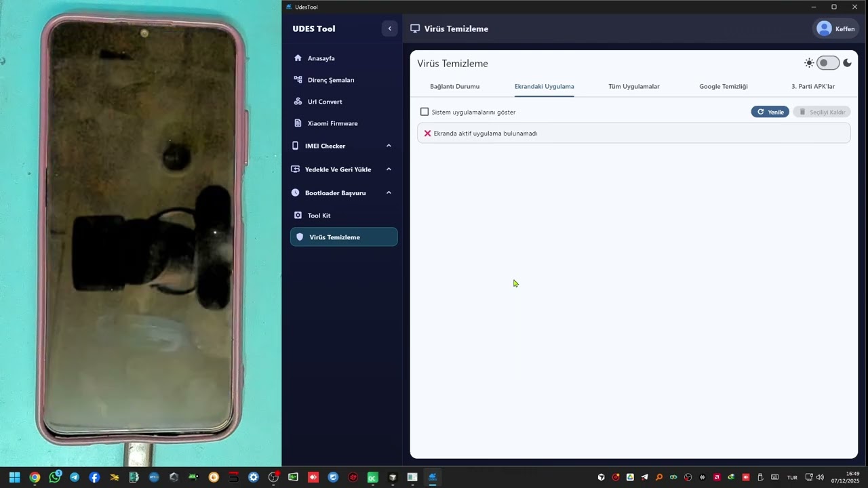Switch to Bağlantı Durumu tab
Viewport: 868px width, 488px height.
point(455,87)
